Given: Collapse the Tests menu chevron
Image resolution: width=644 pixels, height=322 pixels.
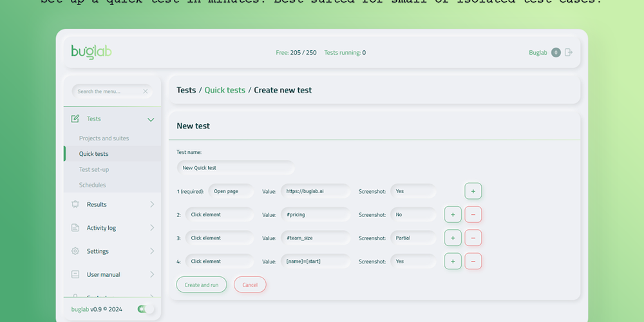Looking at the screenshot, I should point(151,120).
